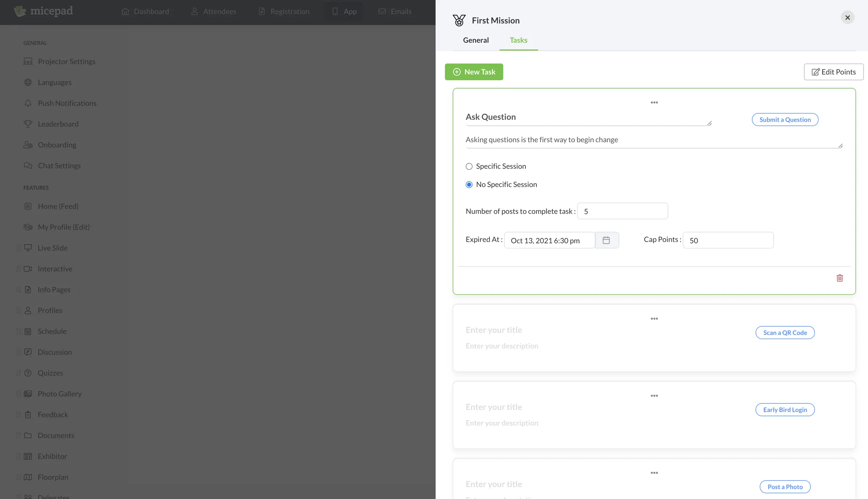
Task: Open the Expired At calendar picker
Action: 607,240
